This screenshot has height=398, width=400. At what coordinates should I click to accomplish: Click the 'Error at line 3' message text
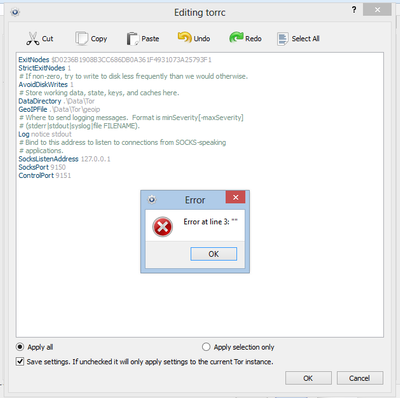211,222
